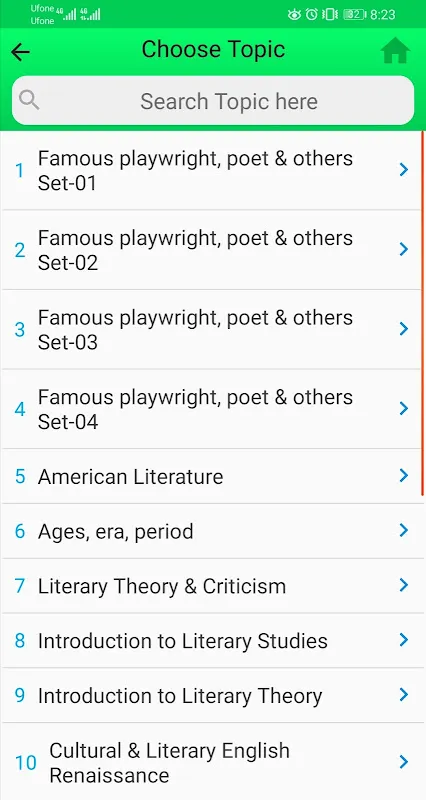The width and height of the screenshot is (426, 800).
Task: Focus the Search Topic here field
Action: (x=213, y=101)
